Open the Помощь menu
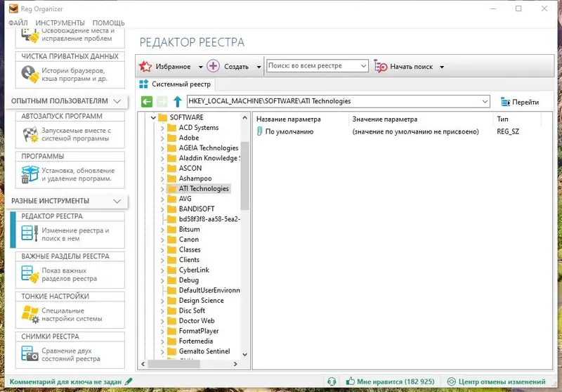 coord(109,22)
